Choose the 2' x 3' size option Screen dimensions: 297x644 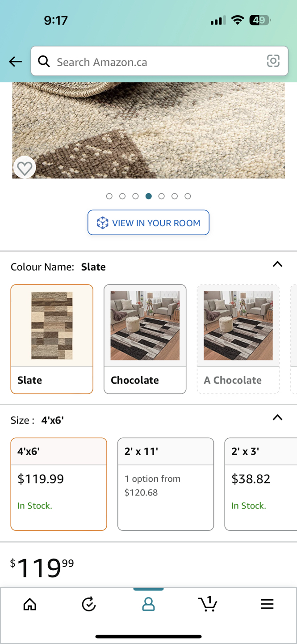(260, 484)
